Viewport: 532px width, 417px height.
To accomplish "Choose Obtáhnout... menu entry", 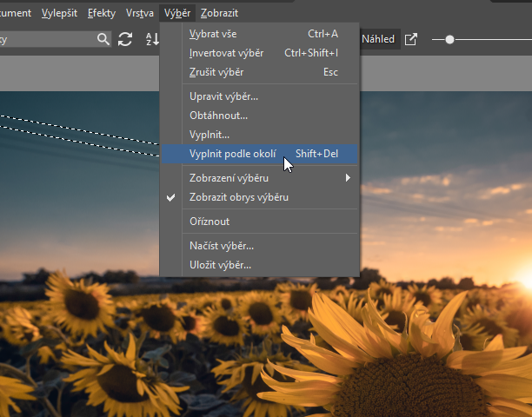I will click(260, 116).
